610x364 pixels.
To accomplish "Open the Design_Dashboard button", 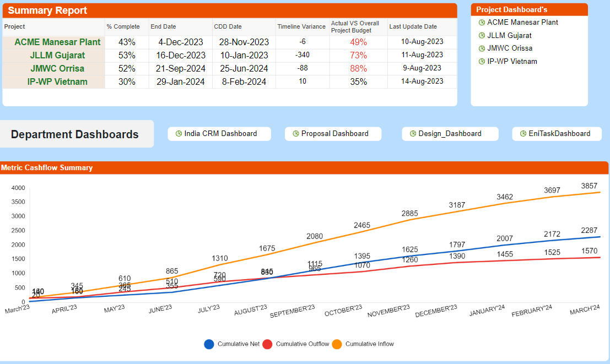I will click(450, 134).
